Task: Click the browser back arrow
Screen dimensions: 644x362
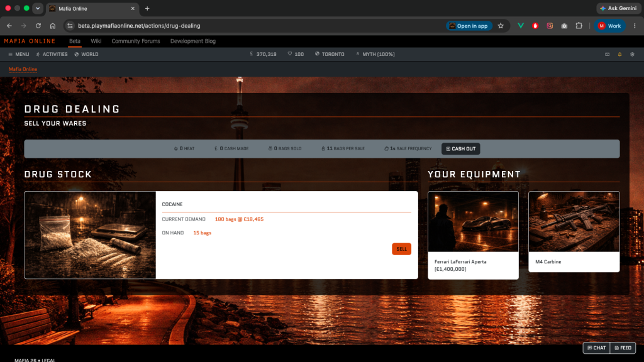Action: click(x=9, y=25)
